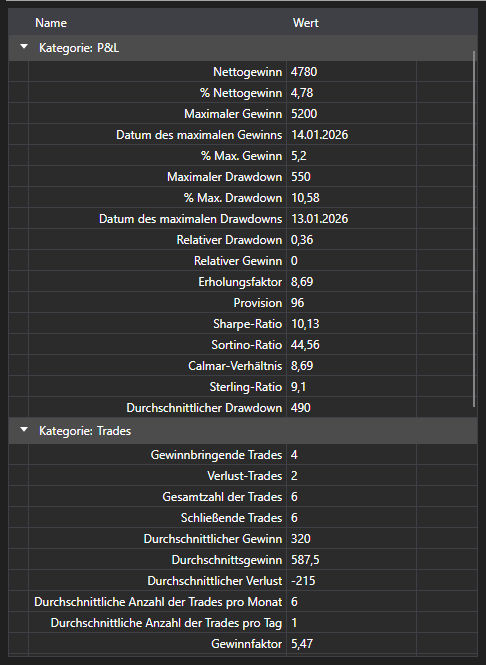Select the Nettogewinn row label
This screenshot has width=486, height=665.
[247, 72]
